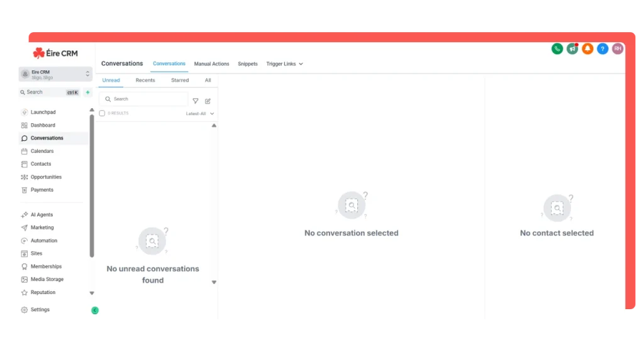This screenshot has width=644, height=362.
Task: Expand the Trigger Links dropdown
Action: tap(284, 64)
